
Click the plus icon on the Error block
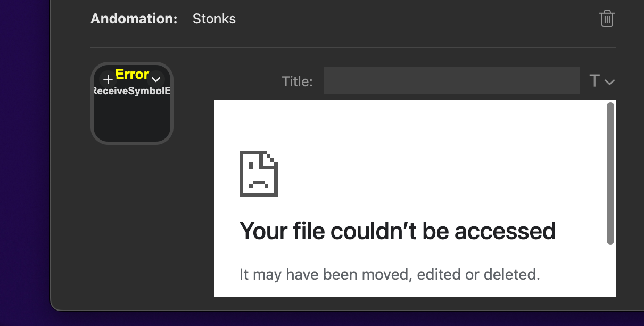109,78
